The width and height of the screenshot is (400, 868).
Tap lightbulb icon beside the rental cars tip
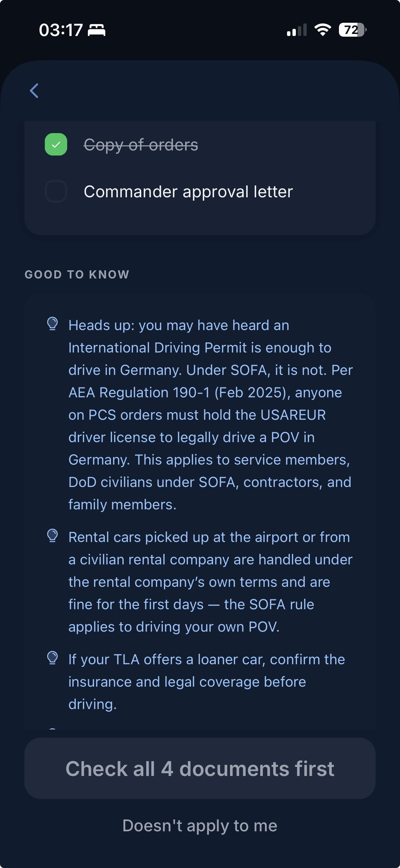pos(53,536)
